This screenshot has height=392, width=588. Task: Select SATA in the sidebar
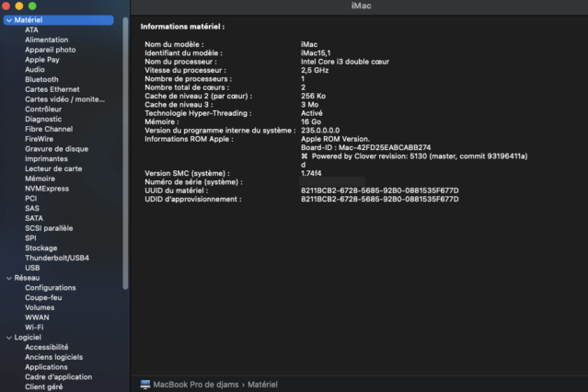[34, 218]
